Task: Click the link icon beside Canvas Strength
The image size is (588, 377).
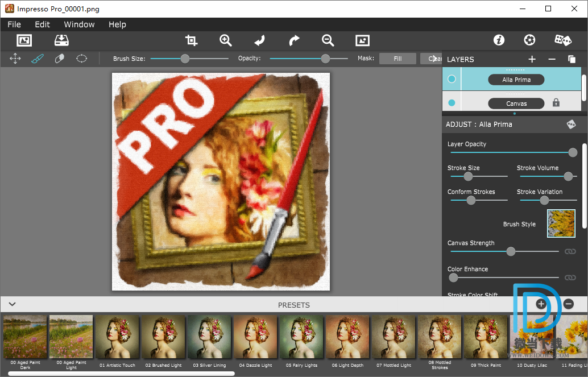Action: pyautogui.click(x=570, y=251)
